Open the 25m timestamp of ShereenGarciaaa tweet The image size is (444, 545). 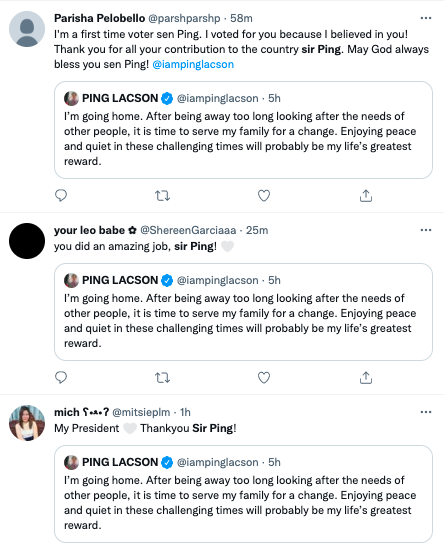pyautogui.click(x=257, y=230)
